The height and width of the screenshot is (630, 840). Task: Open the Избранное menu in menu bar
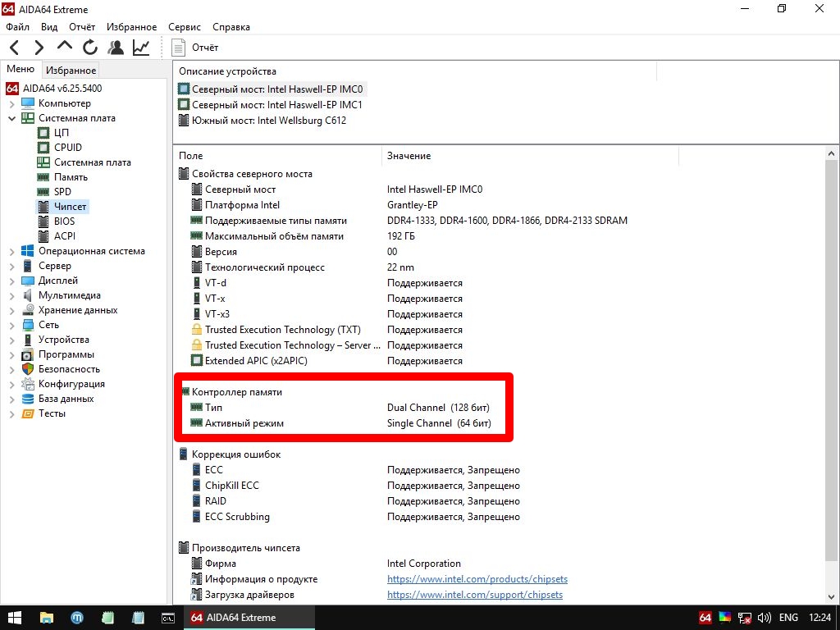(x=132, y=27)
